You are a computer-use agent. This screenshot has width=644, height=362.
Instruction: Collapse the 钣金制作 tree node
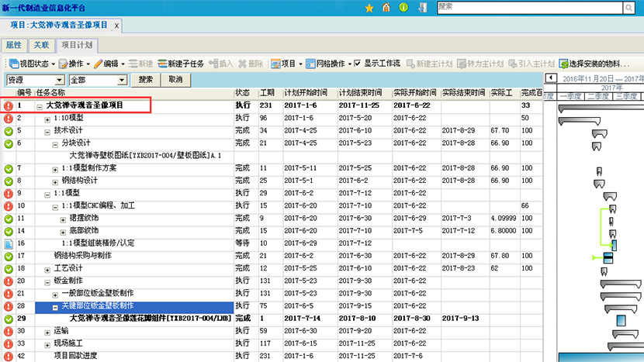pos(47,281)
